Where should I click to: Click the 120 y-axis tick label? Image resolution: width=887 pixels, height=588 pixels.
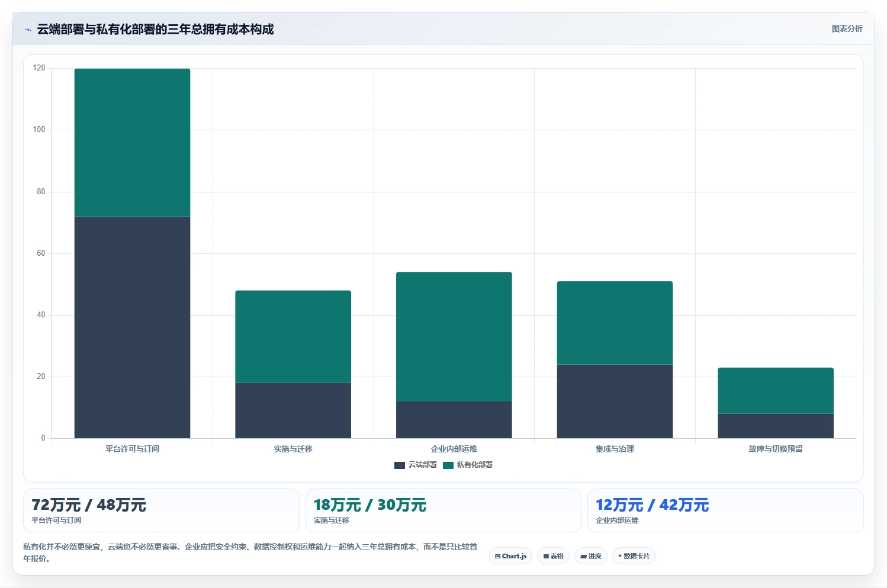tap(39, 68)
